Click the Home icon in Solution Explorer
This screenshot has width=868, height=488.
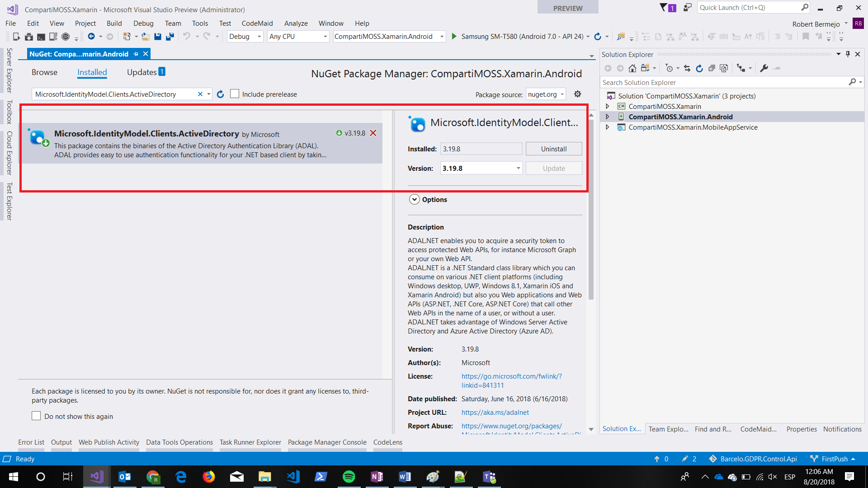point(632,68)
